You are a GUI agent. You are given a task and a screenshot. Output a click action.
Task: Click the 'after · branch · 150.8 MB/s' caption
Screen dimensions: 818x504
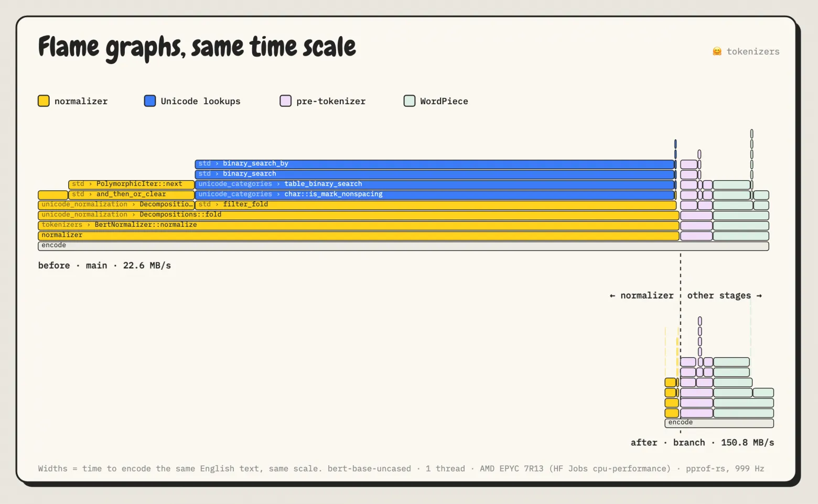click(702, 443)
